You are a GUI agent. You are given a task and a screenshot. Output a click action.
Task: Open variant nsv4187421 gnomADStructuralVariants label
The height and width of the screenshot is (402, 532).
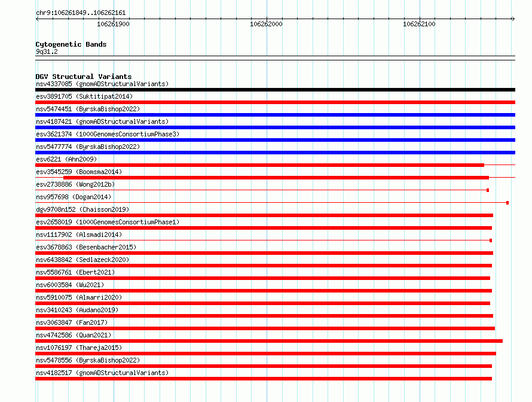coord(102,121)
